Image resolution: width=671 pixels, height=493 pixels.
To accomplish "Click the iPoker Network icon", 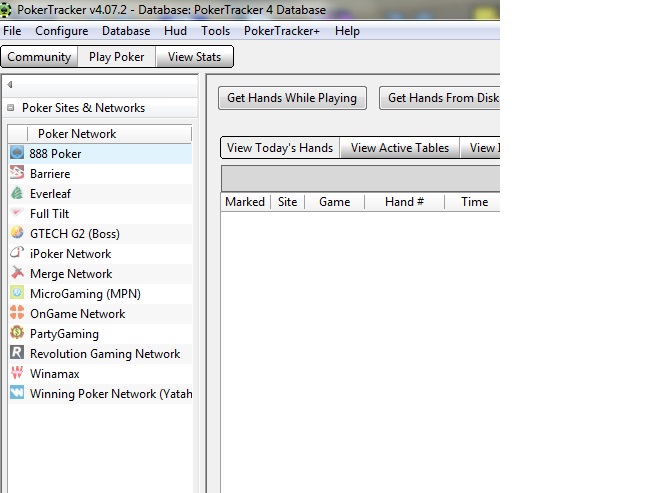I will (17, 252).
